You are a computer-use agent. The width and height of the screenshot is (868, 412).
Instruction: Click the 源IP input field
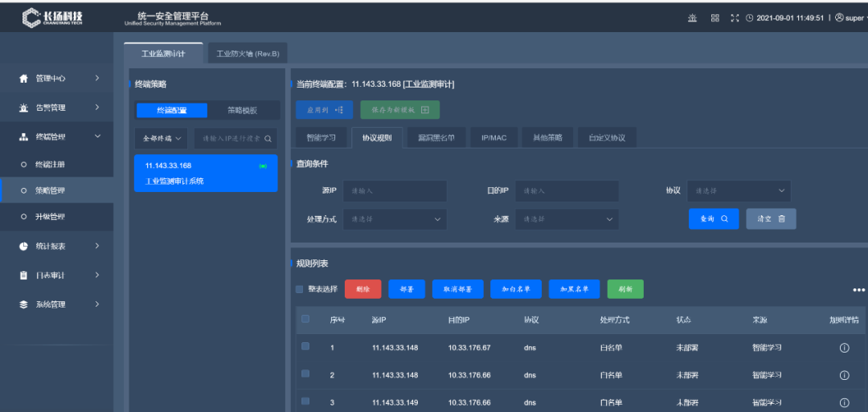tap(394, 191)
